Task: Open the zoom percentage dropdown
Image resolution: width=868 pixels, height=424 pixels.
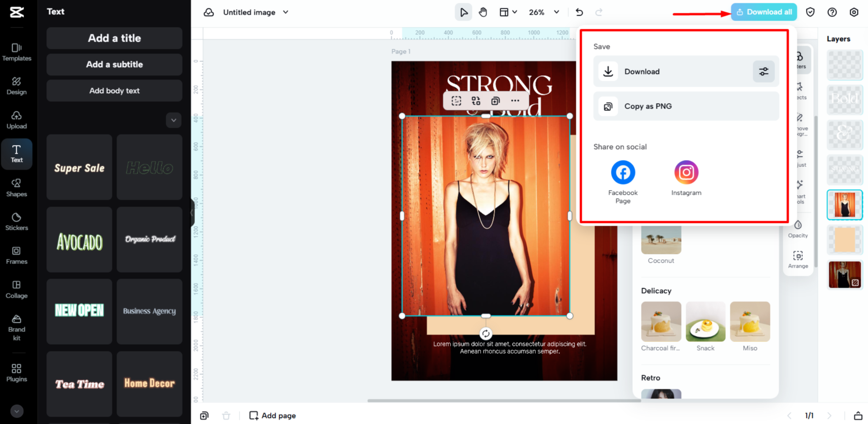Action: coord(543,12)
